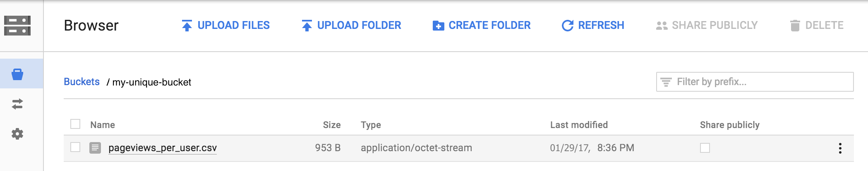Click SHARE PUBLICLY in the toolbar
The height and width of the screenshot is (171, 868).
pyautogui.click(x=707, y=26)
